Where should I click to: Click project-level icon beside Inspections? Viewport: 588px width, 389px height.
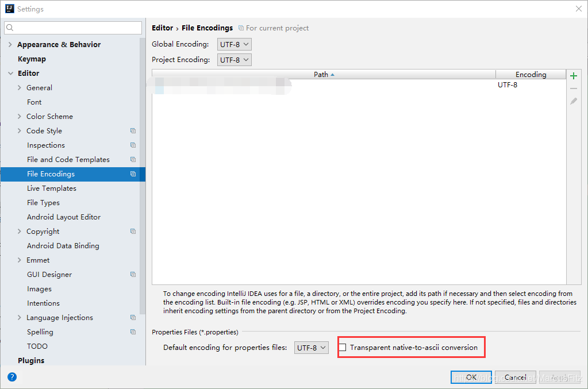pos(133,145)
